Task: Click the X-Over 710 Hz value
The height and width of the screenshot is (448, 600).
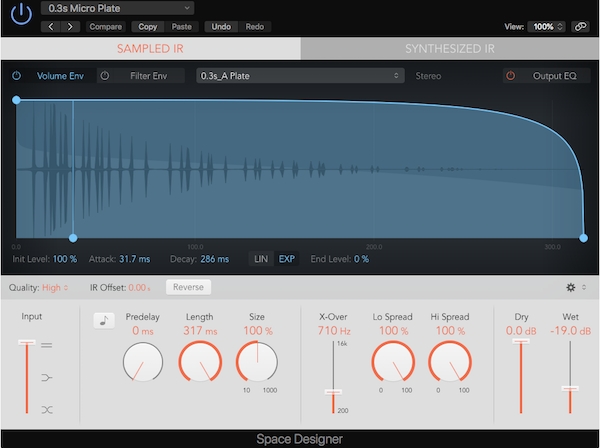Action: click(334, 331)
